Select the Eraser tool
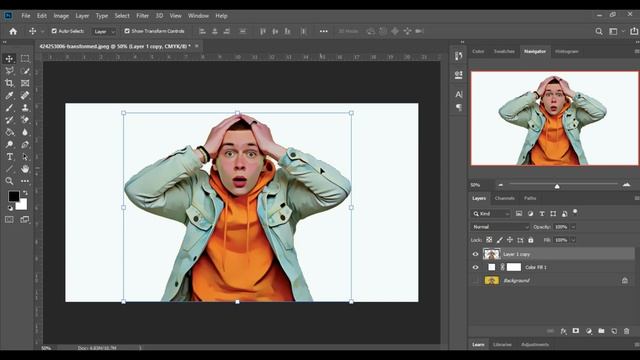Screen dimensions: 640x360 click(25, 120)
